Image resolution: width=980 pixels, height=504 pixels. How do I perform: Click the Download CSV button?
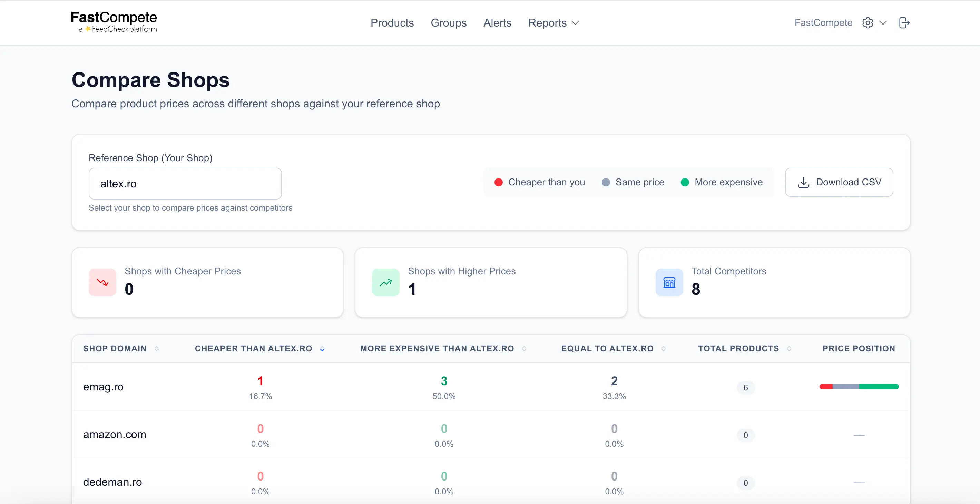[839, 182]
